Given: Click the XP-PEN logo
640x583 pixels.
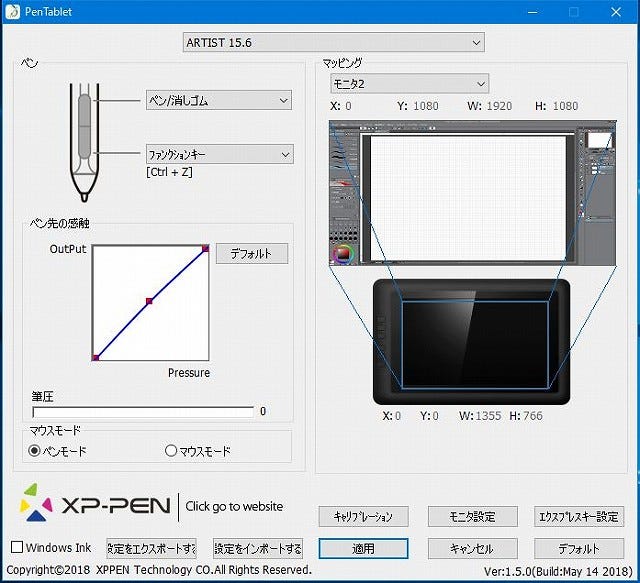Looking at the screenshot, I should (95, 504).
